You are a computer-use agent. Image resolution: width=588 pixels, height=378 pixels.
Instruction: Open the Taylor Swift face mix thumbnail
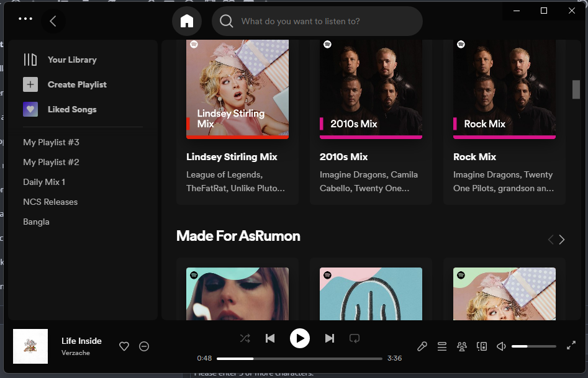[237, 294]
